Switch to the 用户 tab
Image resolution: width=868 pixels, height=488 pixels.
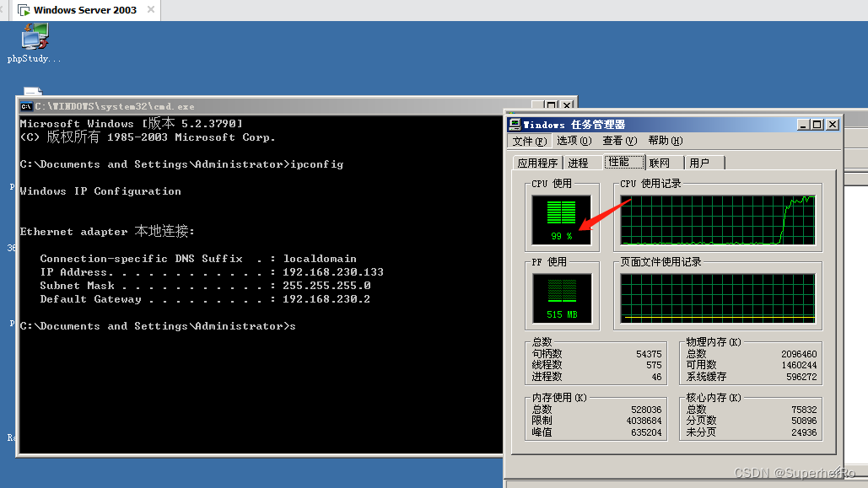tap(704, 164)
